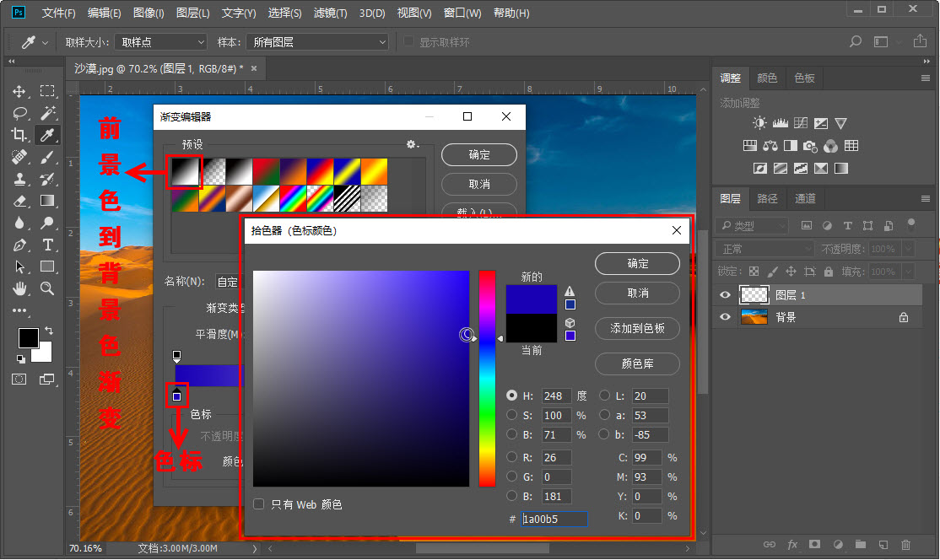Switch to 颜色 panel tab
Viewport: 940px width, 560px height.
pos(767,78)
